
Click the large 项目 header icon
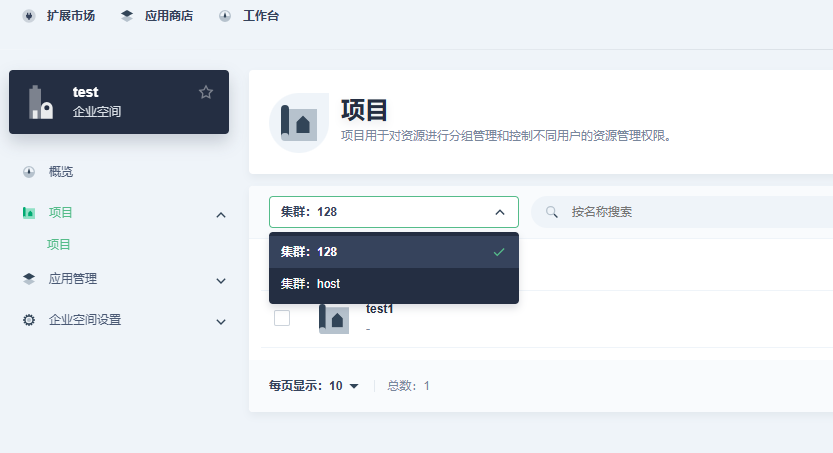(299, 123)
